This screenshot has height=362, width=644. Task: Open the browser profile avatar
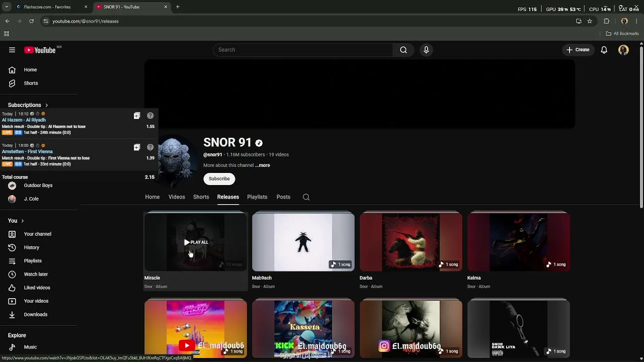pos(624,21)
